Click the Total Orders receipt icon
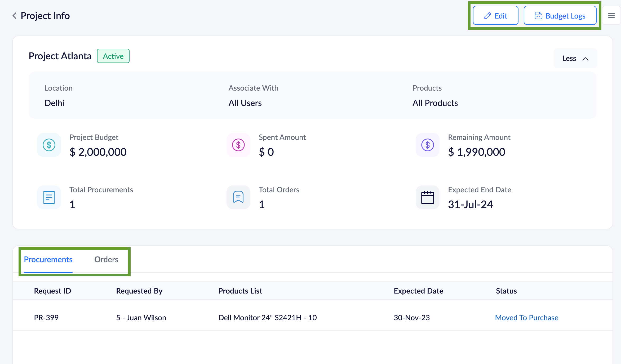 [x=238, y=197]
